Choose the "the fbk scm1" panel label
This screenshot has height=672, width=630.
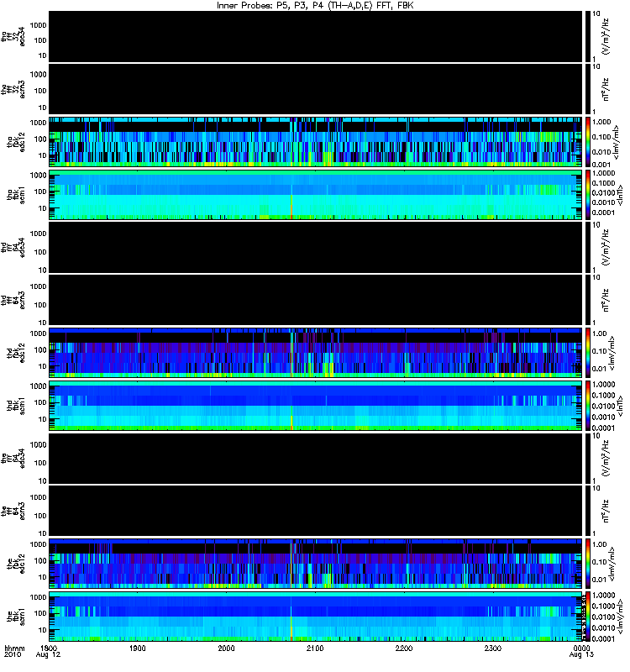coord(16,617)
